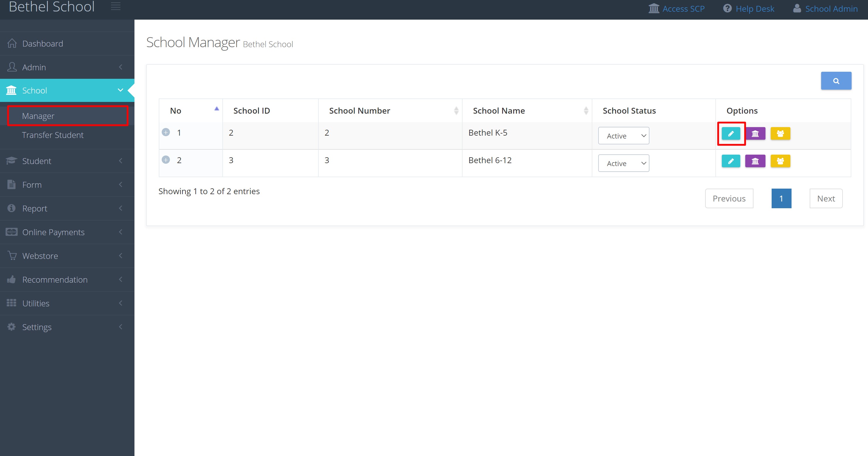Click the edit pencil icon for Bethel K-5
The height and width of the screenshot is (456, 868).
pyautogui.click(x=731, y=134)
